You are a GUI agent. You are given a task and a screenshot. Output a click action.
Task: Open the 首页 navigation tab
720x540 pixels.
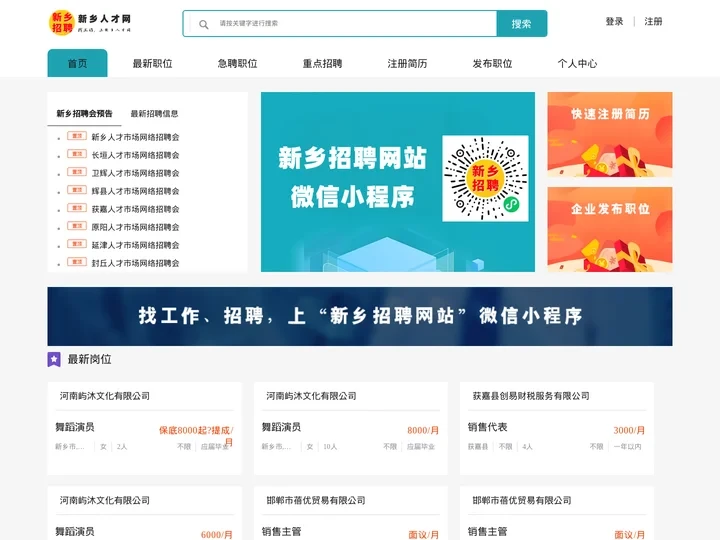(77, 63)
